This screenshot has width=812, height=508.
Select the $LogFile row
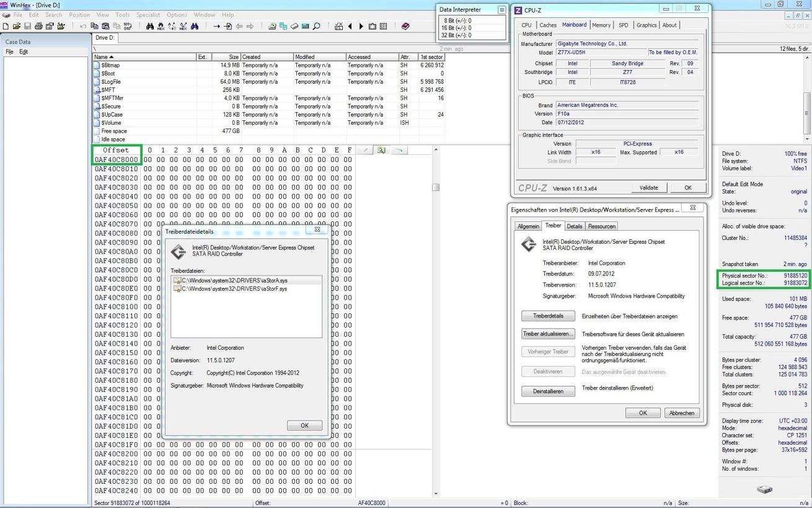coord(268,81)
